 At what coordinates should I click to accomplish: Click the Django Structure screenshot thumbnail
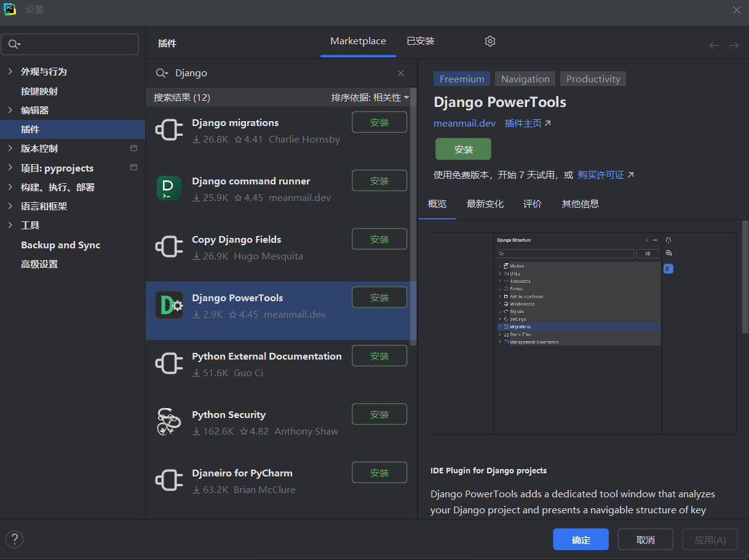583,334
